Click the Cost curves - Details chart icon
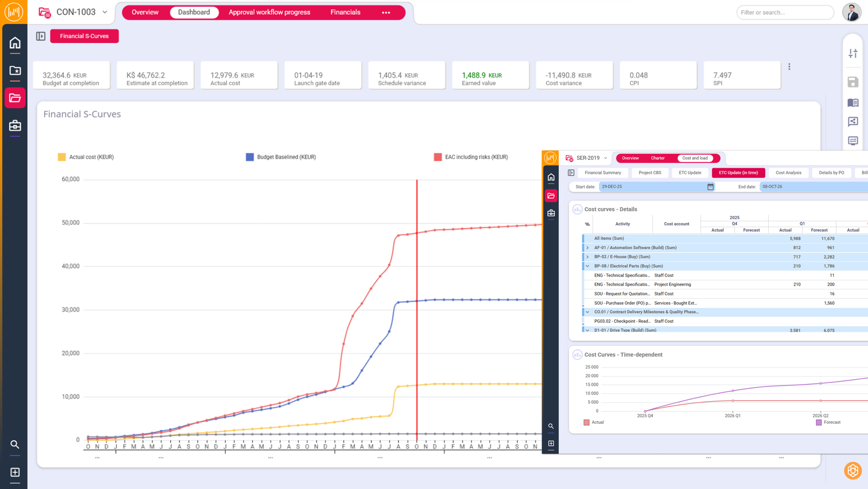 tap(577, 209)
